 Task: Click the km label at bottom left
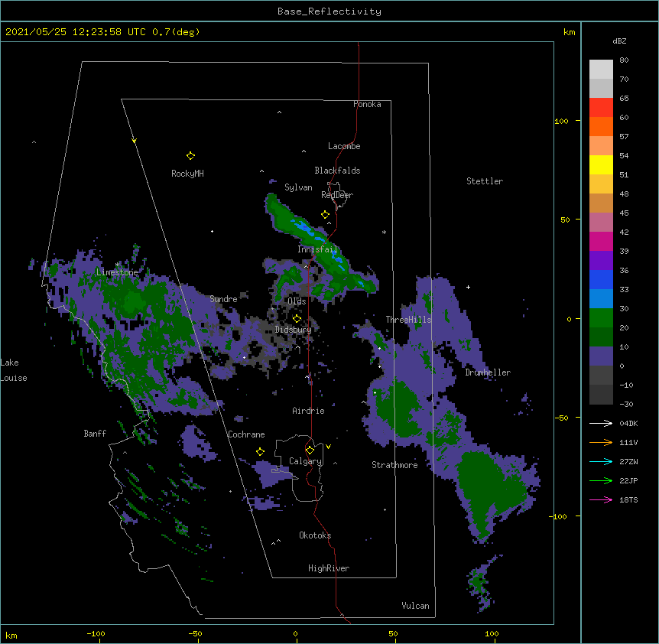[x=11, y=635]
